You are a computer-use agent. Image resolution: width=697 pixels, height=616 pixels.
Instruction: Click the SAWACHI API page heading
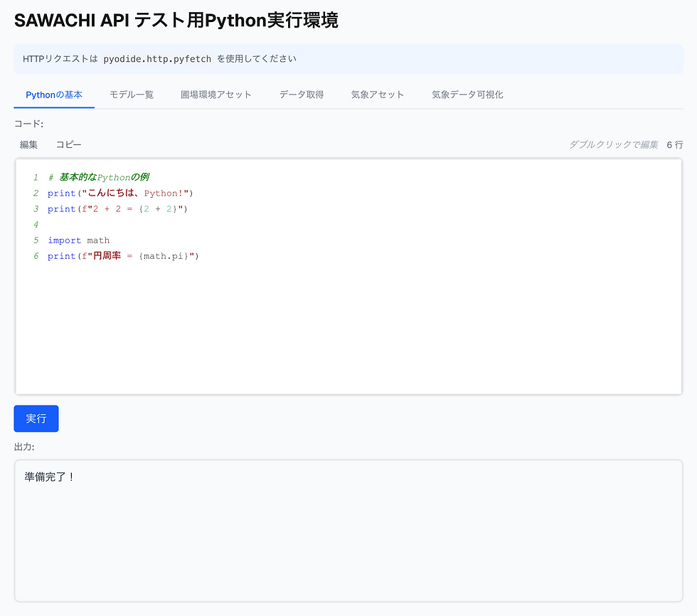[x=176, y=21]
